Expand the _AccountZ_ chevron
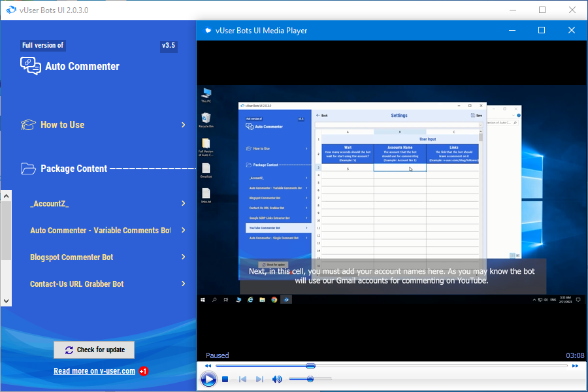The height and width of the screenshot is (392, 588). (184, 203)
